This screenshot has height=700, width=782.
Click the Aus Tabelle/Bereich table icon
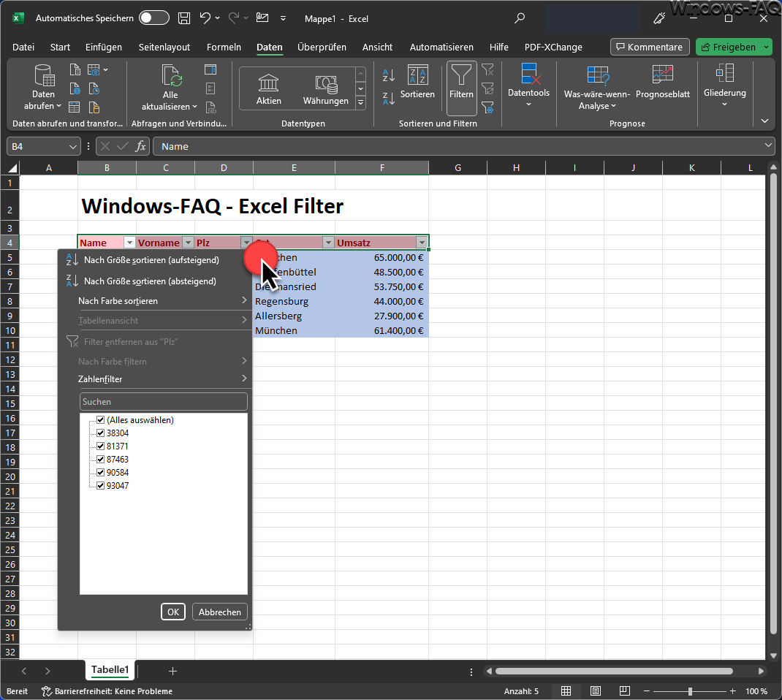point(75,107)
